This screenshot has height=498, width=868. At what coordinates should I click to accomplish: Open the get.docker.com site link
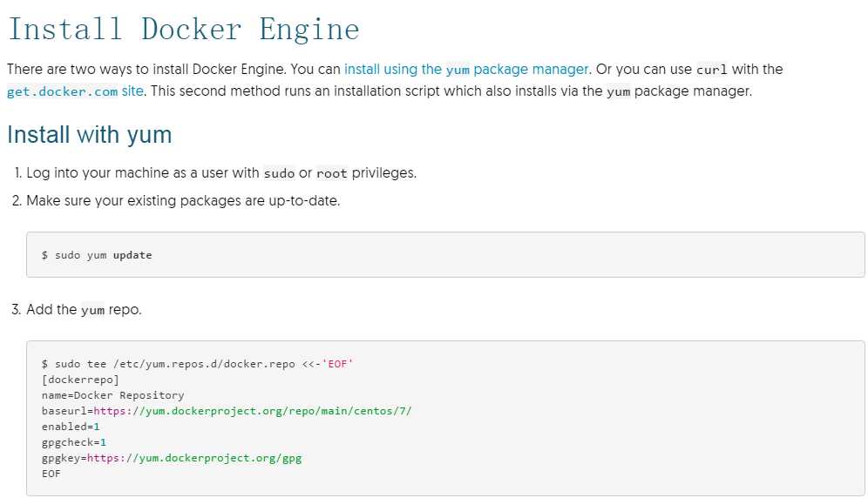point(75,91)
